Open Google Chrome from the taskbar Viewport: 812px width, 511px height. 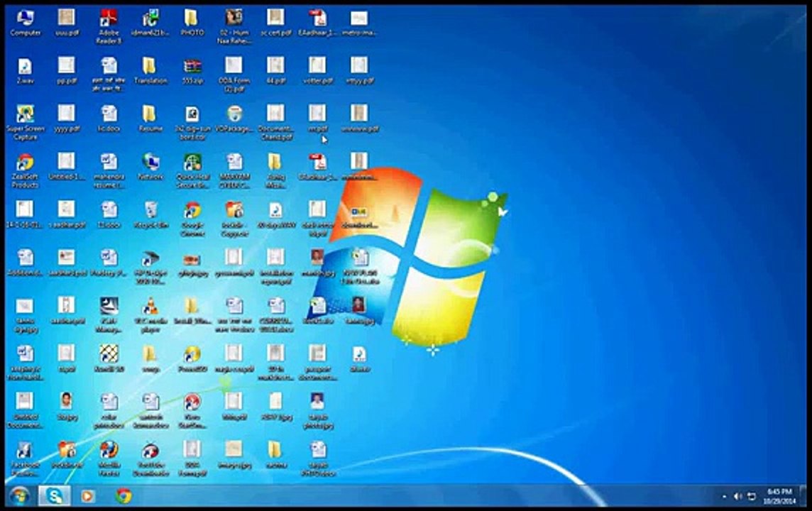click(124, 496)
